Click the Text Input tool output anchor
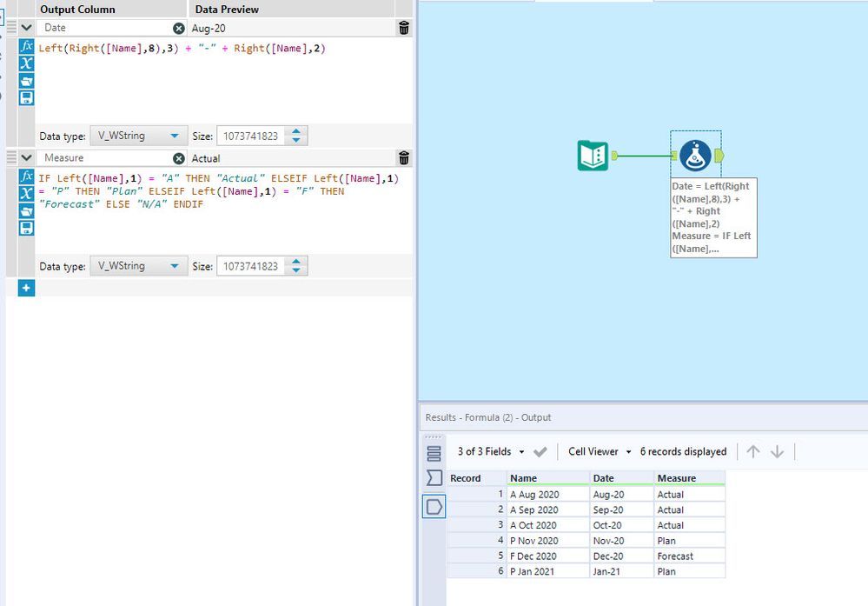Viewport: 868px width, 606px height. 614,156
